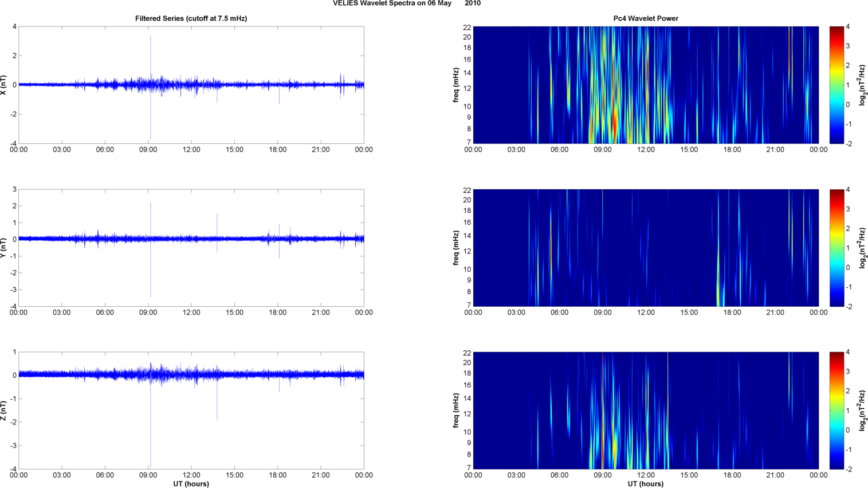868x488 pixels.
Task: Click log2(nT²/Hz) label of the Z spectrogram colorbar
Action: tap(862, 411)
